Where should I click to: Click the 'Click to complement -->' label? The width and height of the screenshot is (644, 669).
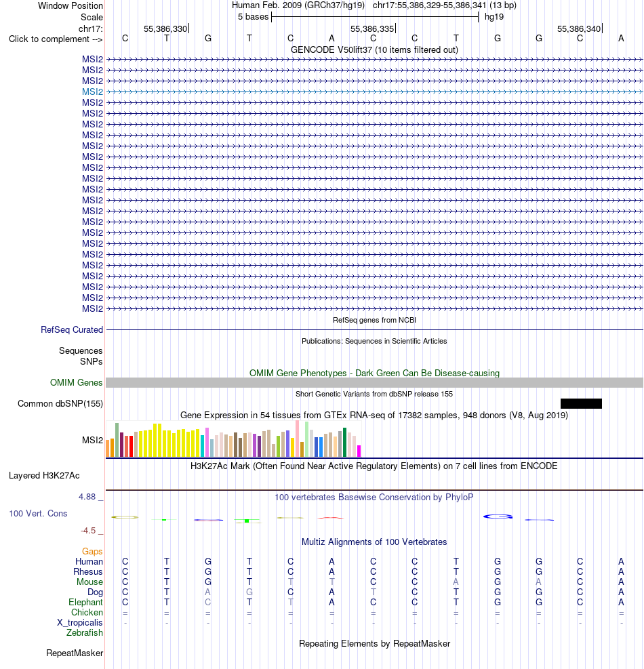point(56,39)
